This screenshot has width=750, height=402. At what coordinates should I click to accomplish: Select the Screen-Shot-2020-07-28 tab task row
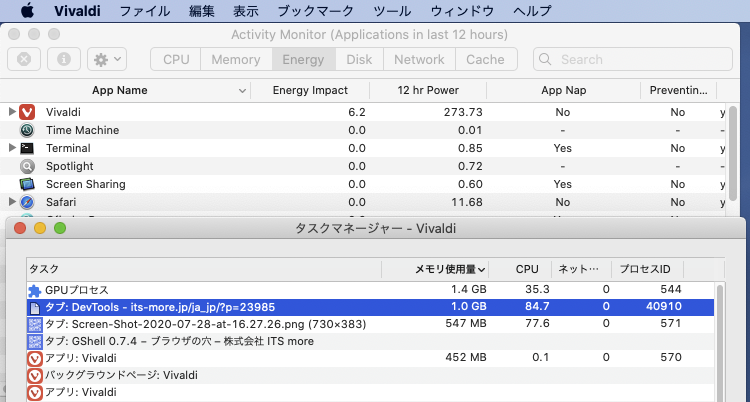200,325
